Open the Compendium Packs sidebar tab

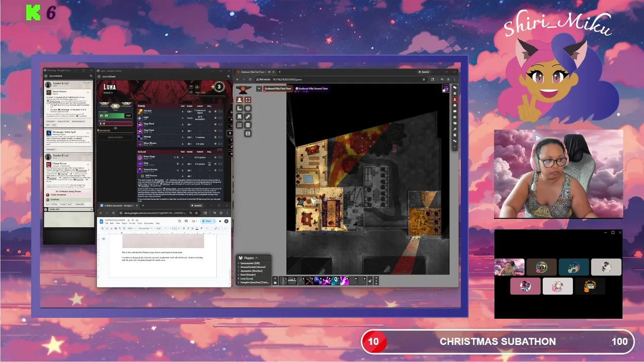pyautogui.click(x=455, y=135)
